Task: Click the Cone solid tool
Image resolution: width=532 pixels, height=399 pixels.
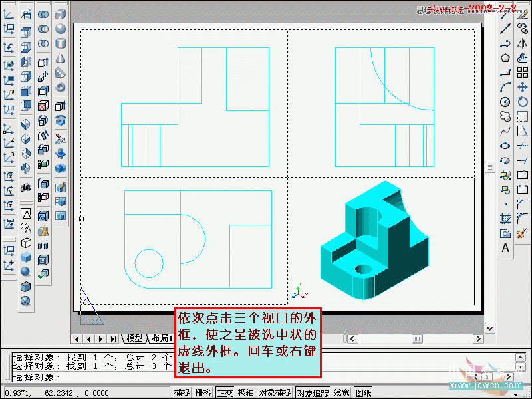Action: (x=61, y=58)
